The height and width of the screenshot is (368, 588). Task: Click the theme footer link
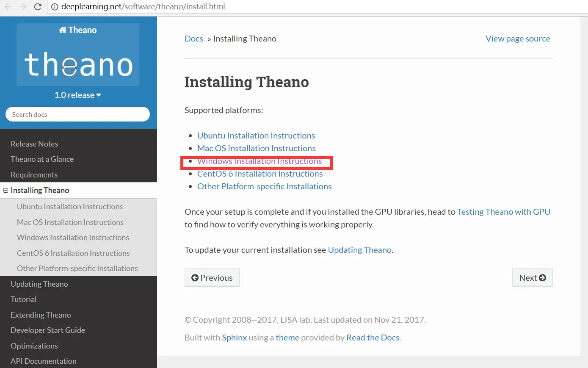(x=287, y=338)
